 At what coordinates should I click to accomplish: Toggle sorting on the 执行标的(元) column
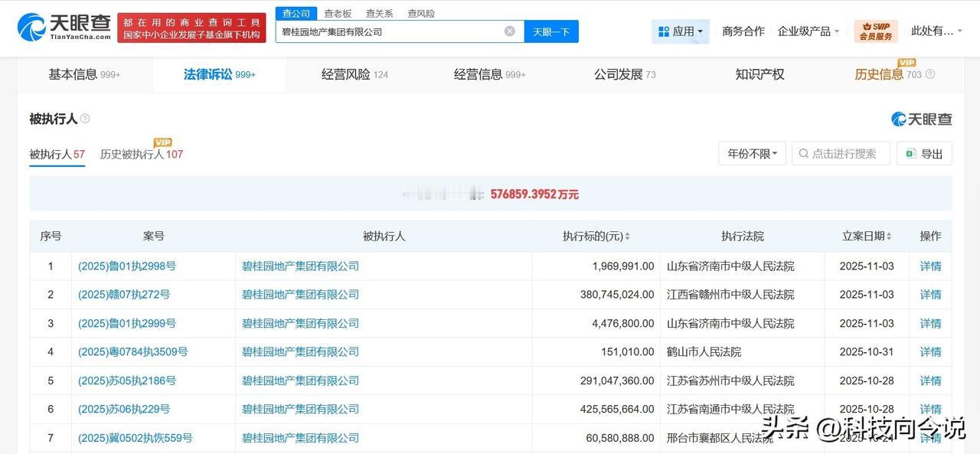(x=626, y=236)
